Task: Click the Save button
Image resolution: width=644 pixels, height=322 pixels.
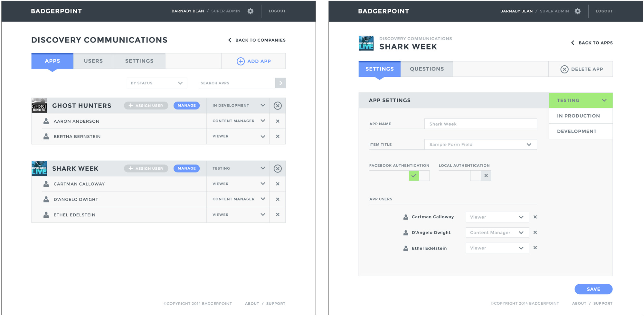Action: tap(593, 289)
